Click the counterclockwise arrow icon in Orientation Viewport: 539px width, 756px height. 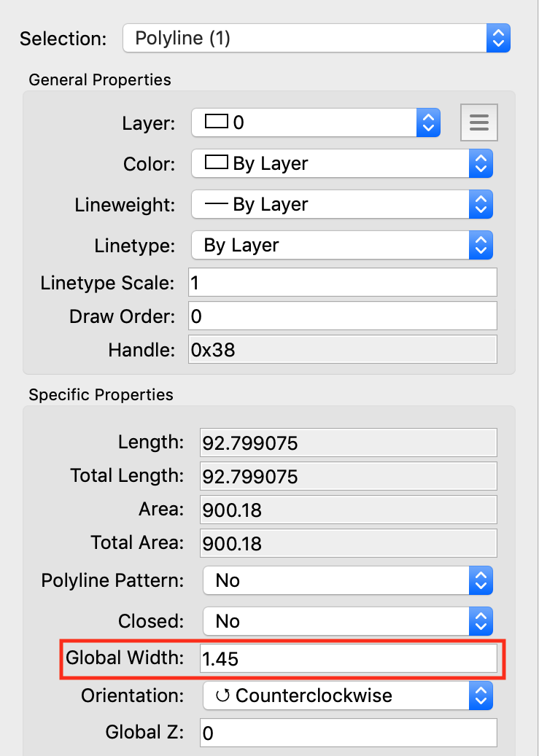[222, 696]
